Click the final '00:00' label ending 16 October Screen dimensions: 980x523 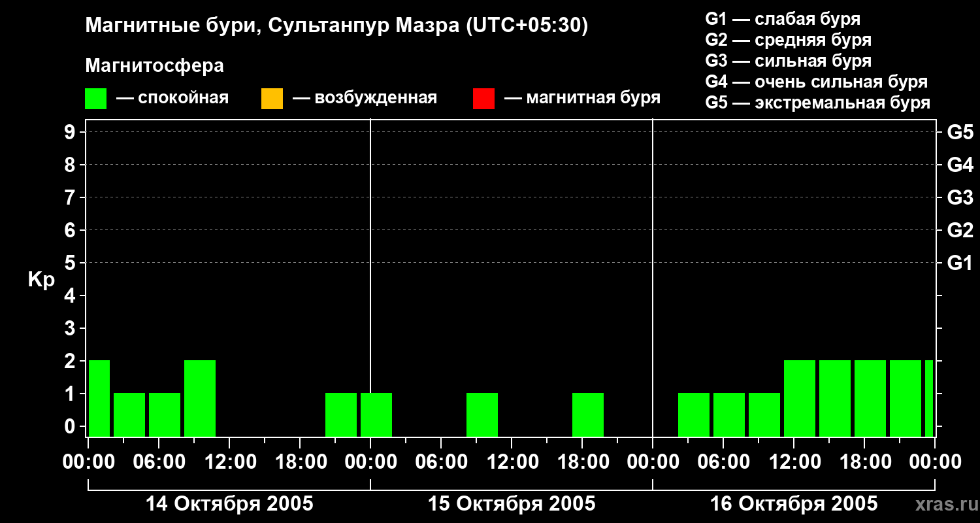935,462
